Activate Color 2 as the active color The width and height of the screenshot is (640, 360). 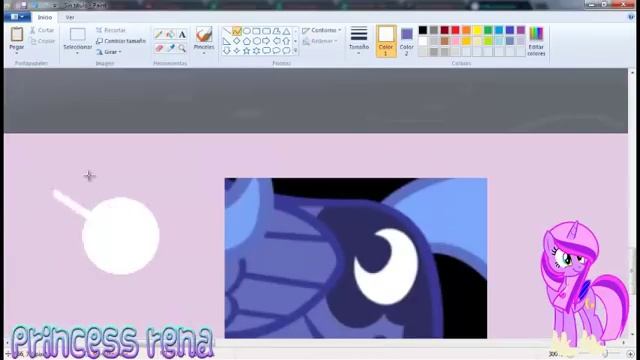point(407,41)
